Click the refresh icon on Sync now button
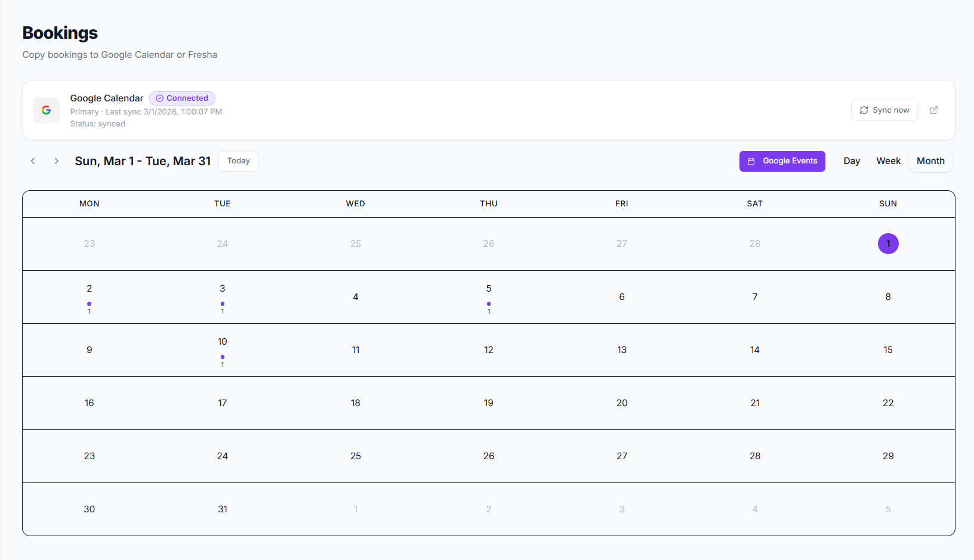Image resolution: width=974 pixels, height=560 pixels. pos(864,110)
